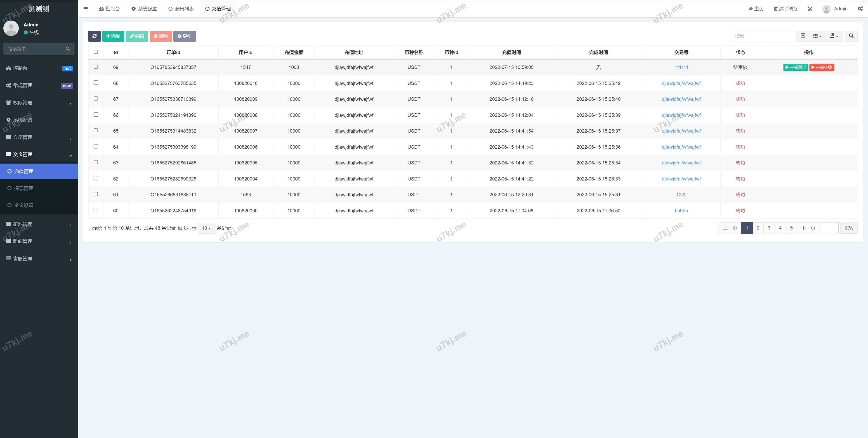Screen dimensions: 868x438
Task: Click the table 搜索 input field
Action: pos(762,36)
